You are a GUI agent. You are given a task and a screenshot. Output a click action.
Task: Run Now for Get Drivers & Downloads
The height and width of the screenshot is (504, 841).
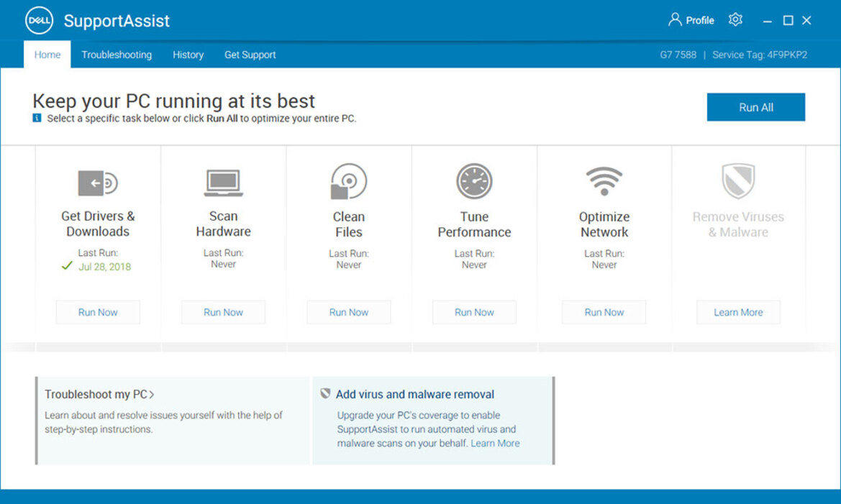tap(98, 312)
